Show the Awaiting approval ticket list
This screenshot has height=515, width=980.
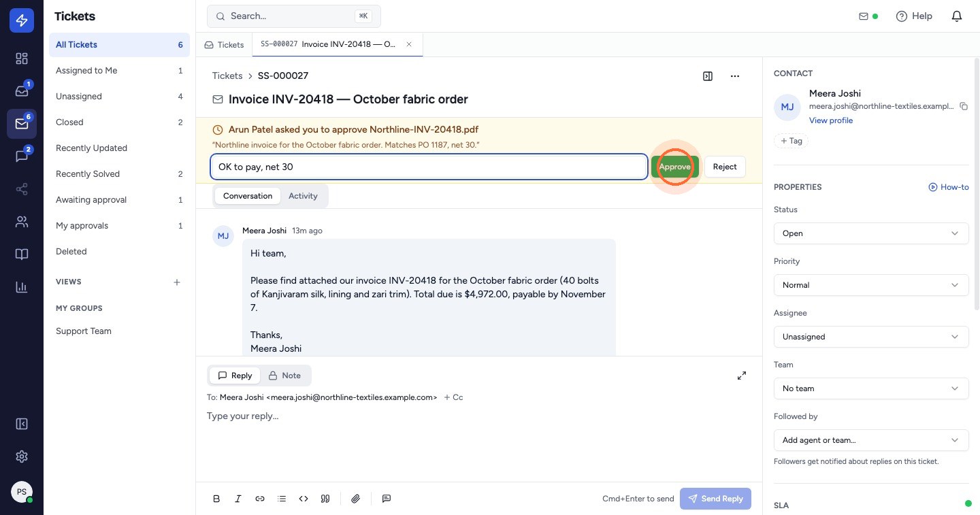119,200
